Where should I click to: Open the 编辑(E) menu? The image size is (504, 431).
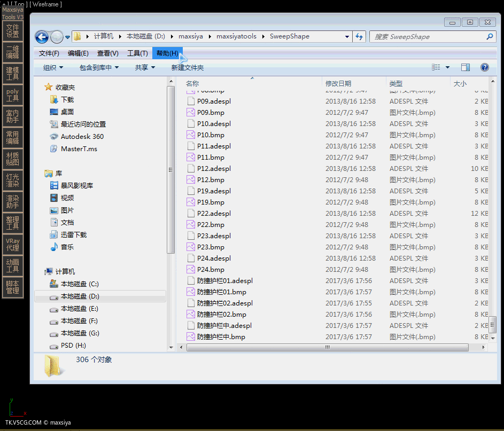pos(78,53)
